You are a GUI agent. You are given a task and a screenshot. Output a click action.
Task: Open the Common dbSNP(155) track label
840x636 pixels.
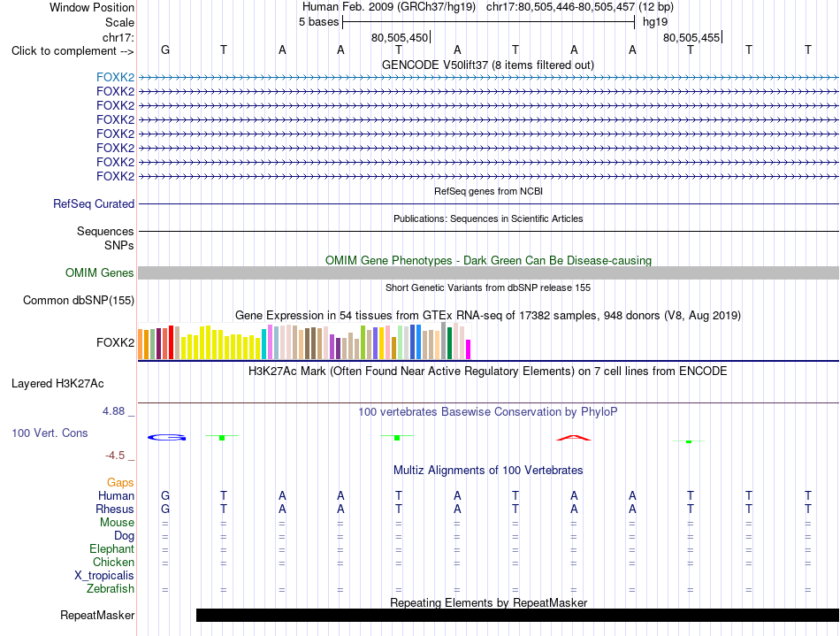(x=79, y=300)
